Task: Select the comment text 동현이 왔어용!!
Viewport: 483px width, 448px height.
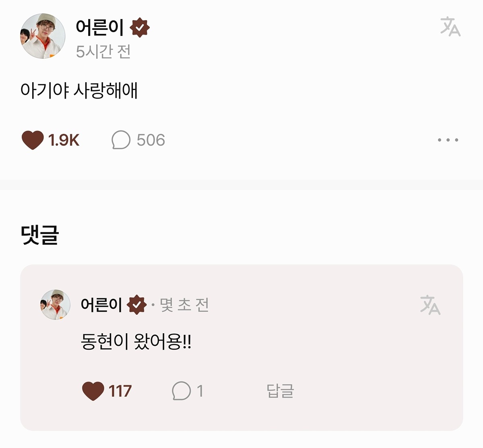Action: [x=136, y=342]
